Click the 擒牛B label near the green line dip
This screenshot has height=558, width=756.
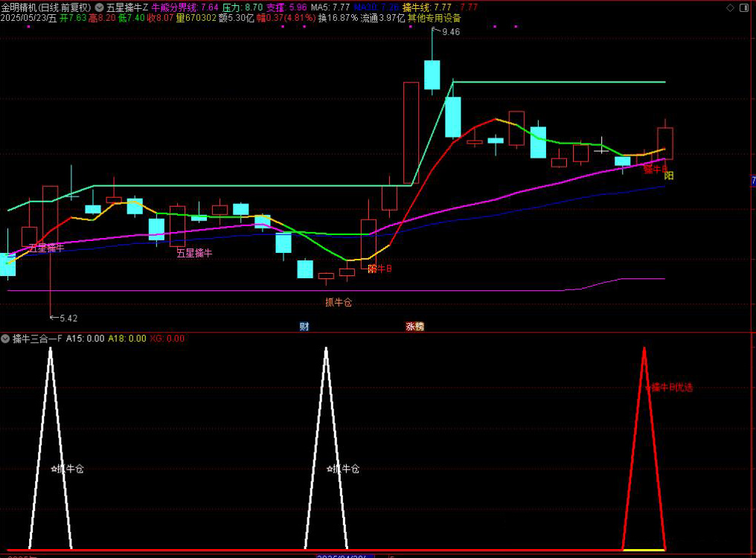coord(379,269)
